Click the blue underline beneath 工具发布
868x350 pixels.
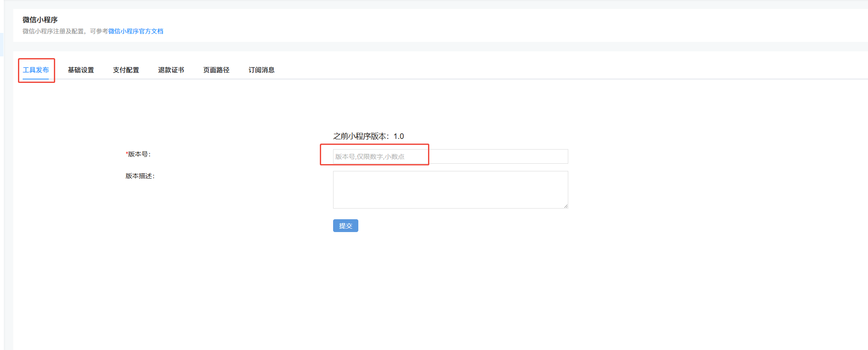pos(36,79)
